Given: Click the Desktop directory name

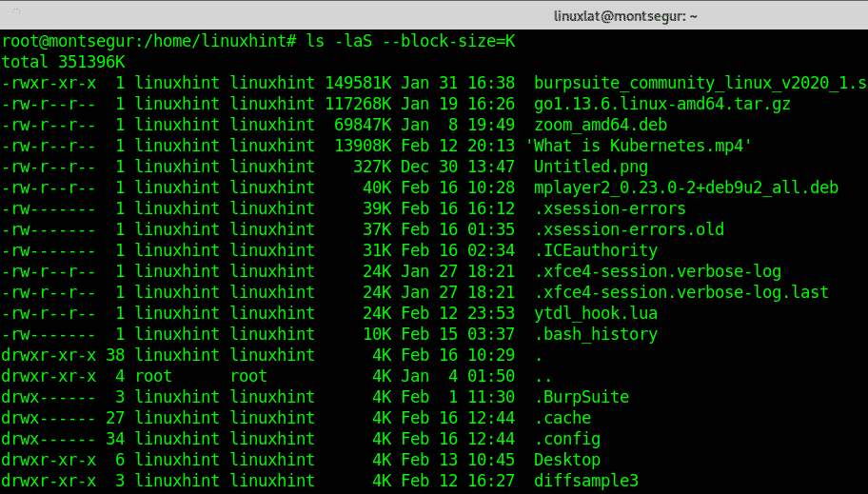Looking at the screenshot, I should click(567, 460).
